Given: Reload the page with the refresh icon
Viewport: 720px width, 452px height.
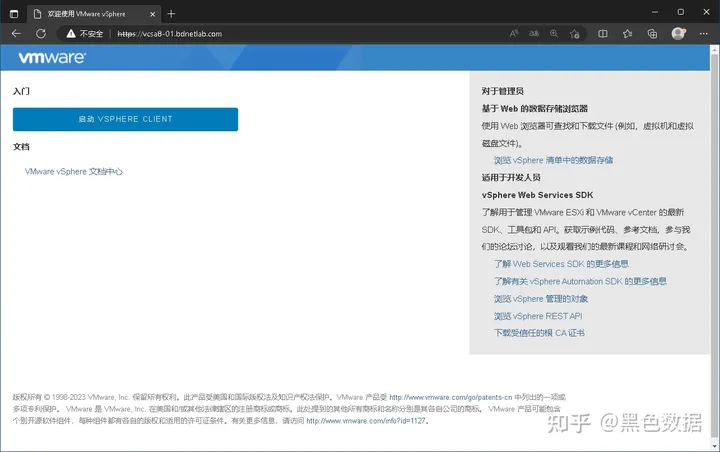Looking at the screenshot, I should coord(41,34).
